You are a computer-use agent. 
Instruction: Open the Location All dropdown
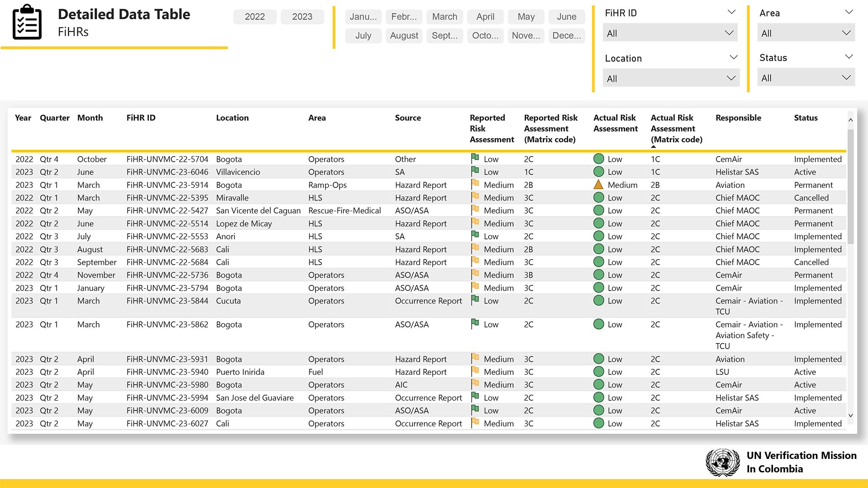[x=671, y=79]
